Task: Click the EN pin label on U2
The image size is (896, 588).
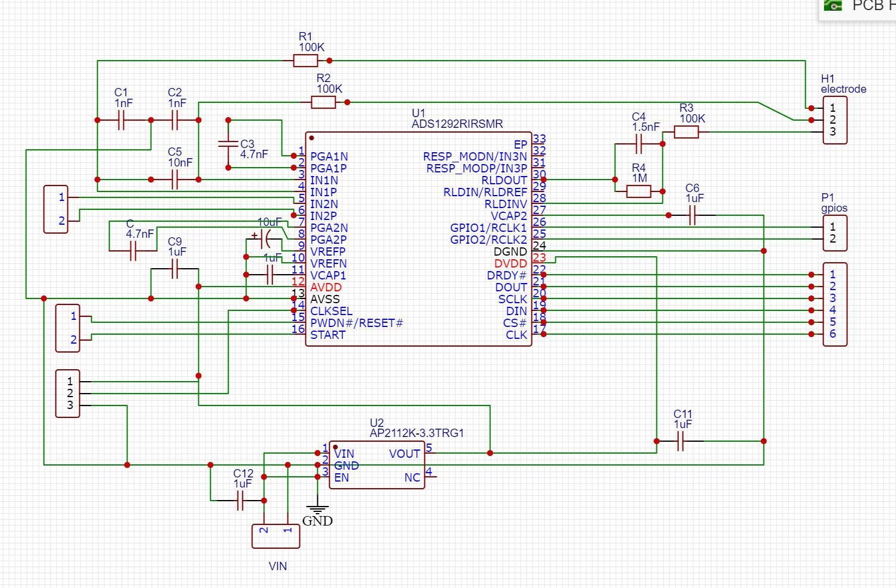Action: (x=342, y=477)
